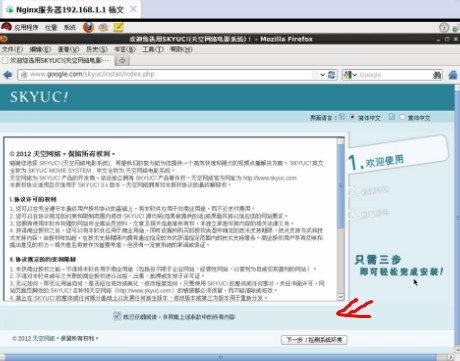The height and width of the screenshot is (361, 460).
Task: Open the Firefox 查看 (V) menu
Action: 68,49
